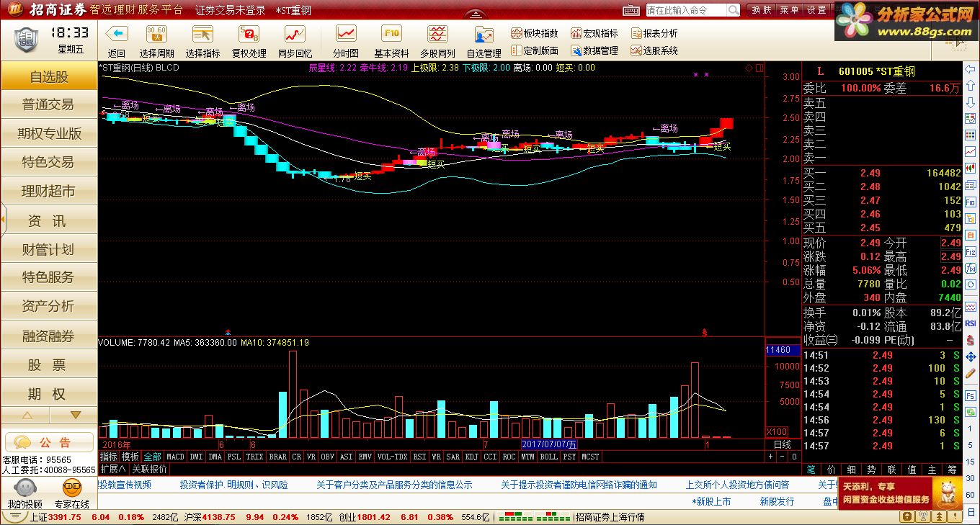This screenshot has width=980, height=525.
Task: Click the down arrow icon on right toolbar
Action: [x=970, y=102]
